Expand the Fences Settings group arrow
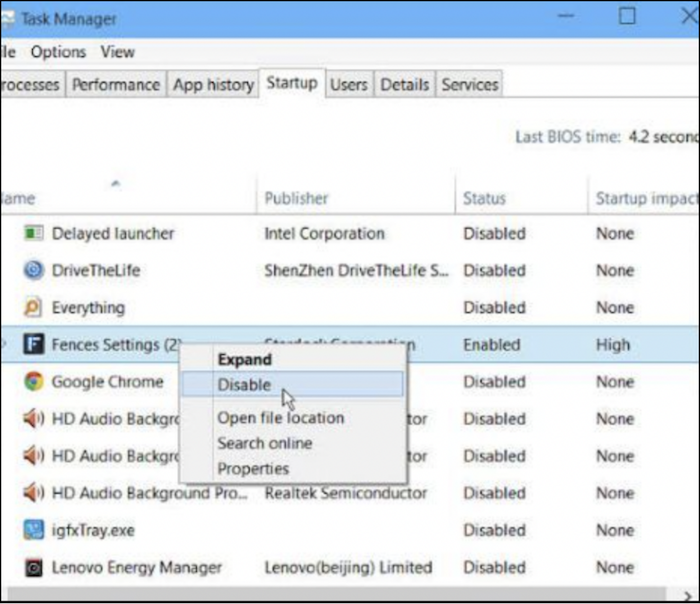This screenshot has width=700, height=604. click(x=4, y=344)
